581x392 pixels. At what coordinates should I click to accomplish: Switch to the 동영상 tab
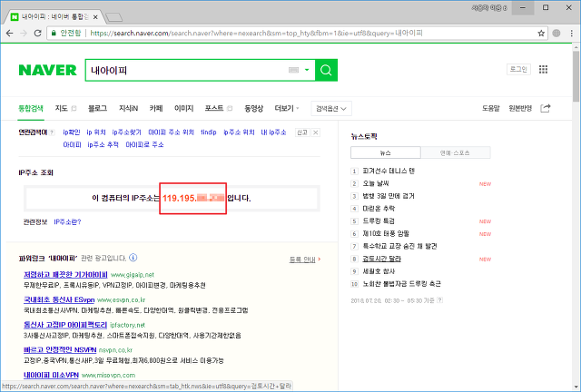(253, 108)
